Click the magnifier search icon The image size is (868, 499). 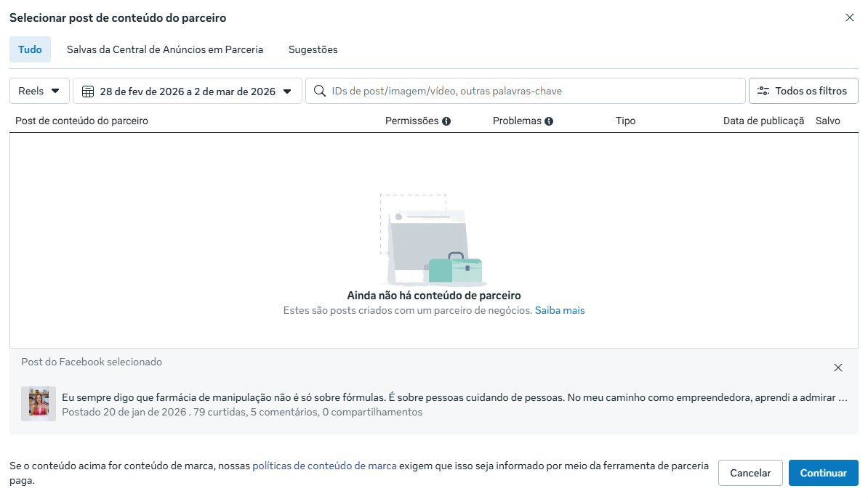pos(319,91)
